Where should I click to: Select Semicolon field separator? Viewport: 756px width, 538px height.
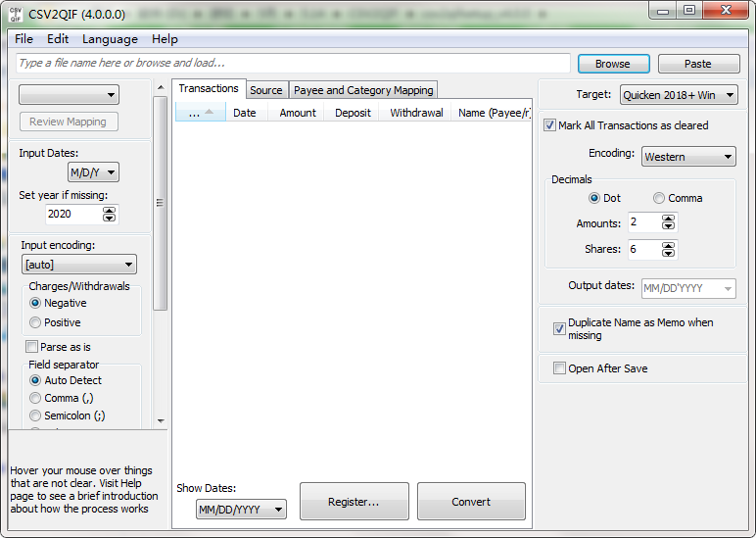pos(36,416)
